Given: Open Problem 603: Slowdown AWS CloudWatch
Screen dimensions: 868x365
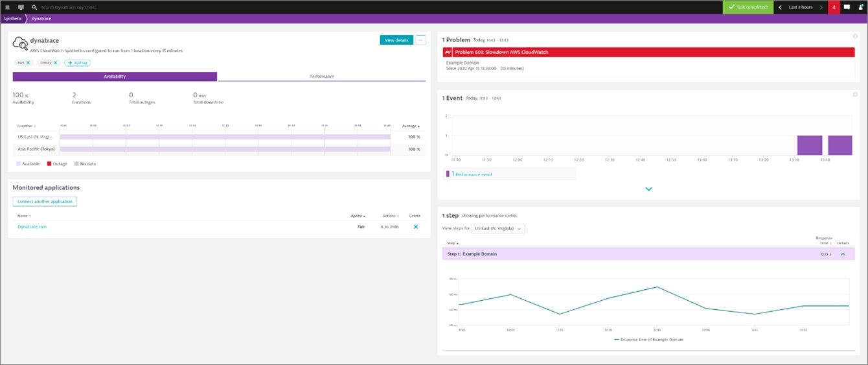Looking at the screenshot, I should (x=648, y=52).
